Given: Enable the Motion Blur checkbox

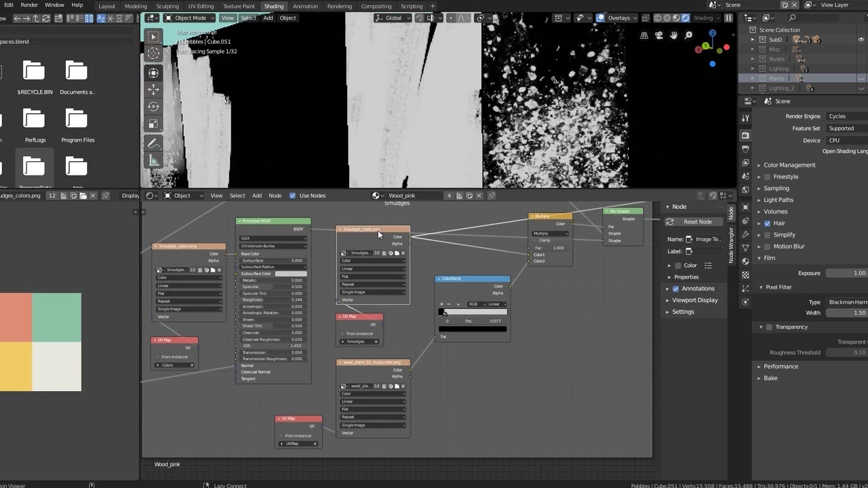Looking at the screenshot, I should pos(768,247).
